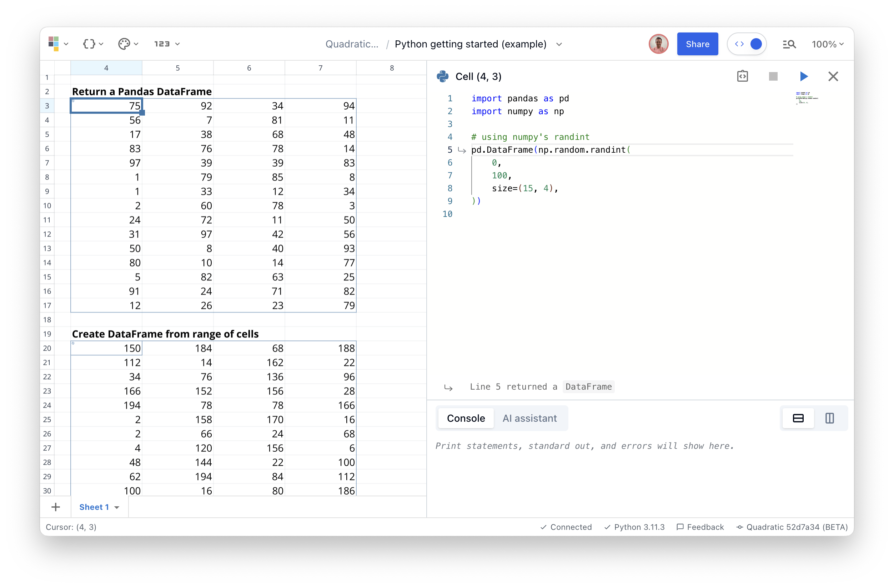Open the Quadratic logo main menu
The width and height of the screenshot is (894, 588).
pos(57,44)
